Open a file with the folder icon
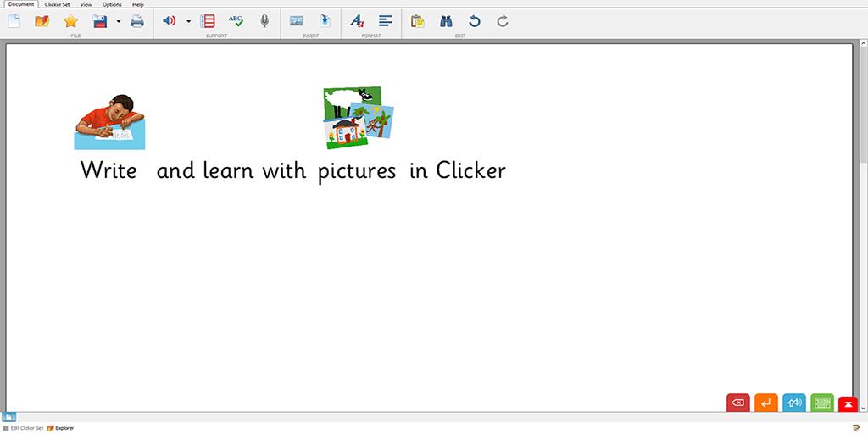The width and height of the screenshot is (868, 434). click(x=42, y=21)
